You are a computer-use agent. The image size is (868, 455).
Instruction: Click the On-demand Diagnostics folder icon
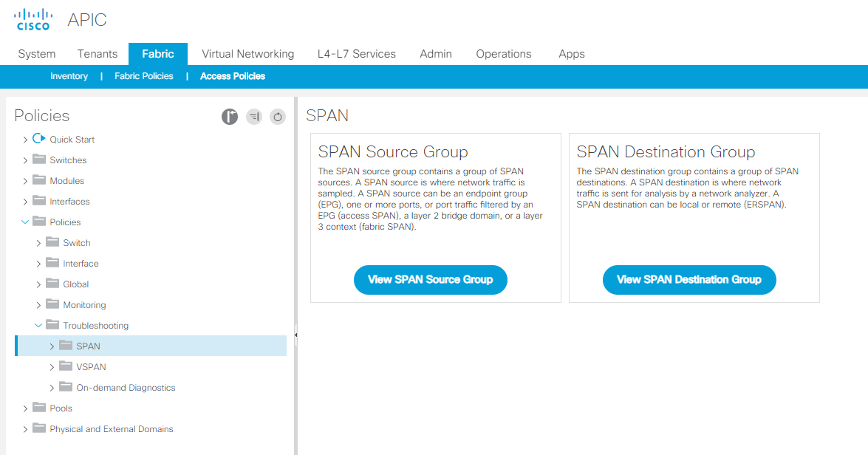pos(66,386)
